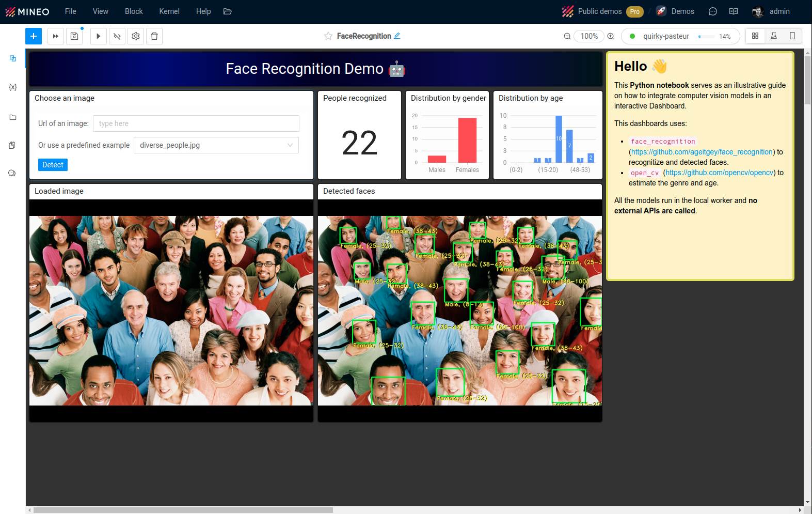The height and width of the screenshot is (514, 812).
Task: Click the Males bar in gender chart
Action: (437, 159)
